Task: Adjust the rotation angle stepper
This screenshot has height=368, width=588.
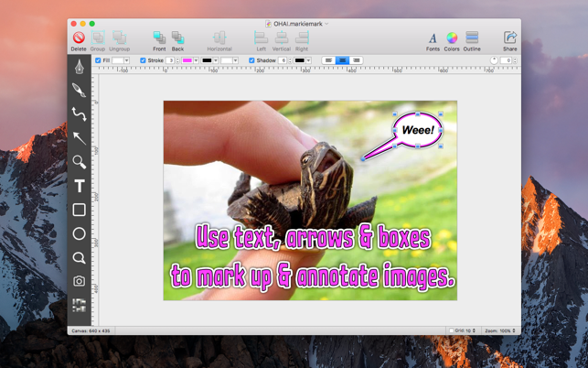Action: pyautogui.click(x=515, y=60)
